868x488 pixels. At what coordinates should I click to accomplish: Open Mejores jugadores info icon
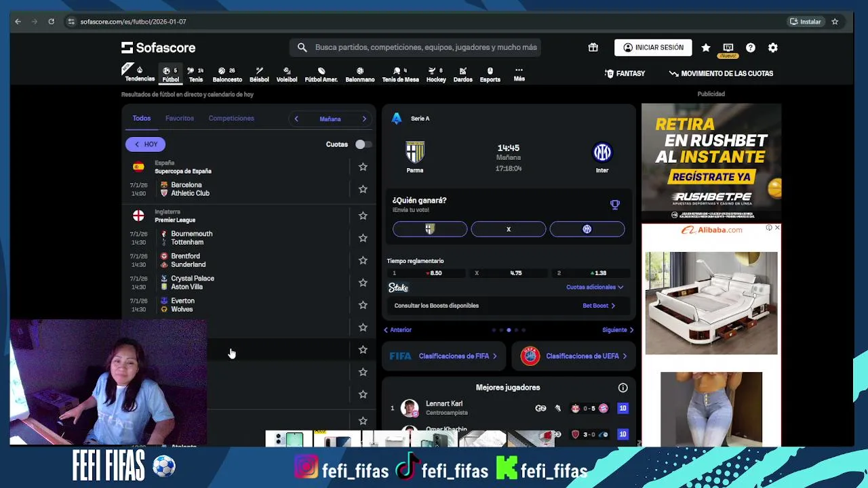(623, 388)
